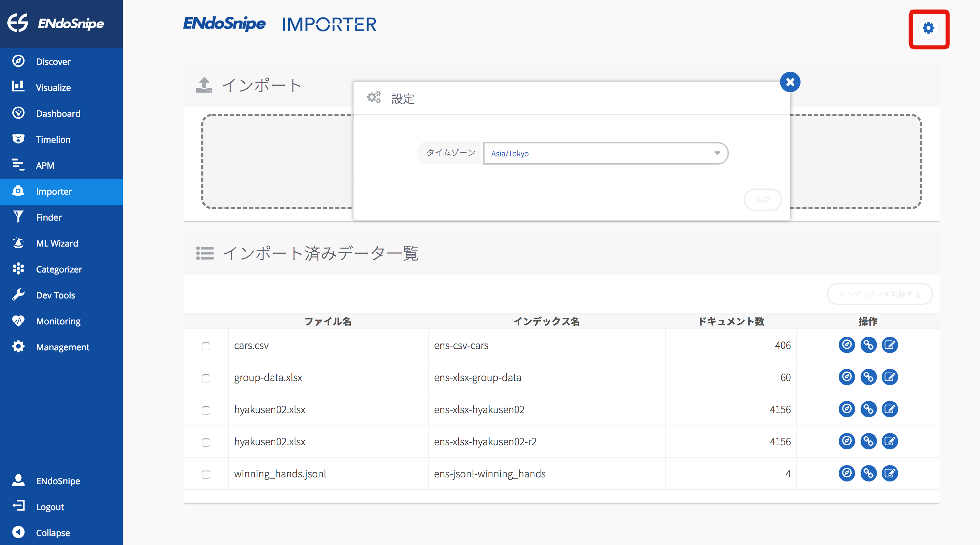Screen dimensions: 980x545
Task: Click the ファイル名 column header
Action: click(328, 321)
